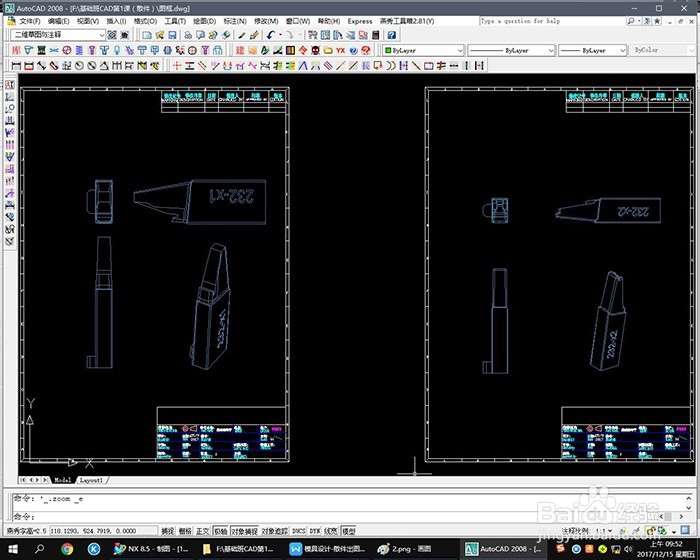Click the coordinates readout in status bar
The height and width of the screenshot is (560, 700).
[103, 531]
